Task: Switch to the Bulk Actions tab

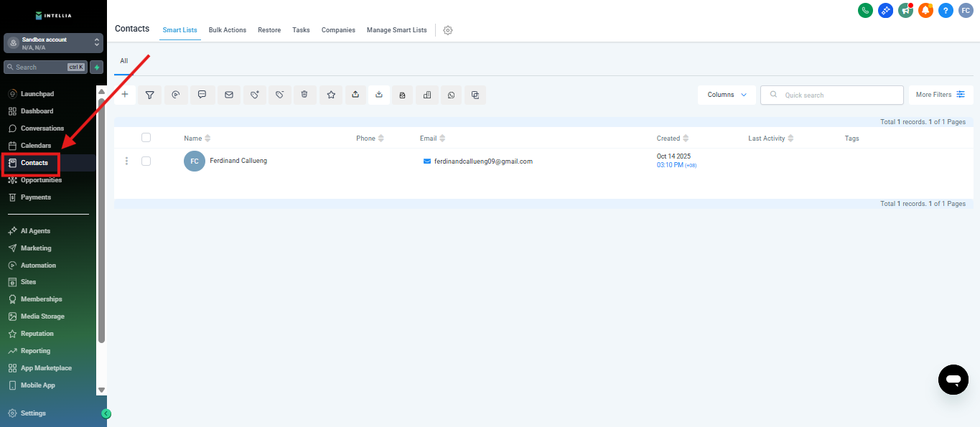Action: pos(228,30)
